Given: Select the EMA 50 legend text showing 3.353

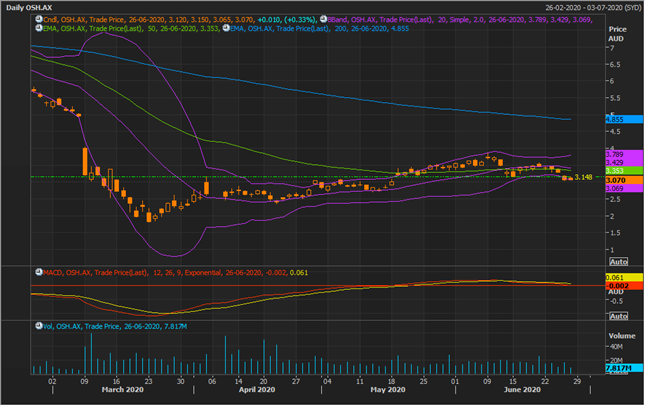Looking at the screenshot, I should [132, 28].
